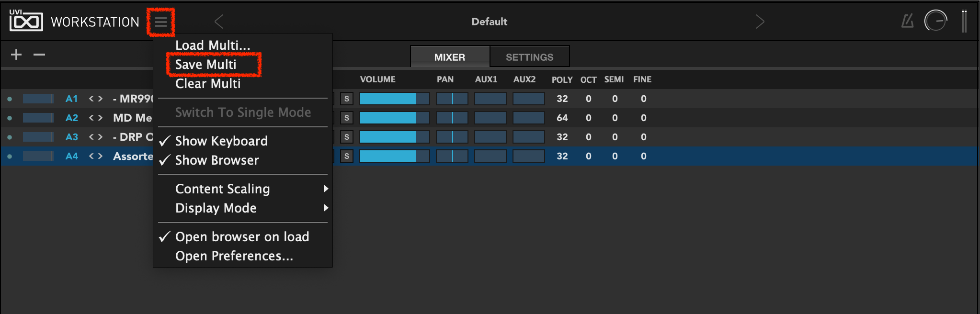Solo part A4 with its S button
980x314 pixels.
pos(347,156)
